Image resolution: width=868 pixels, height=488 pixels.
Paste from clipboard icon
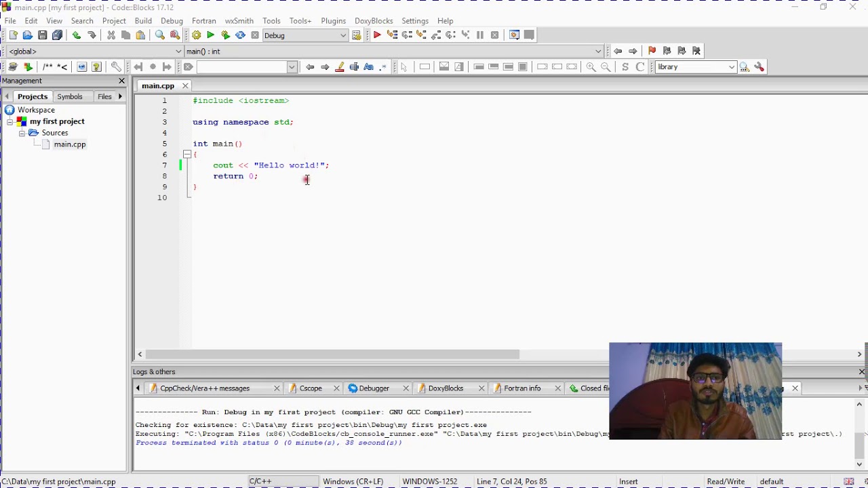(140, 35)
